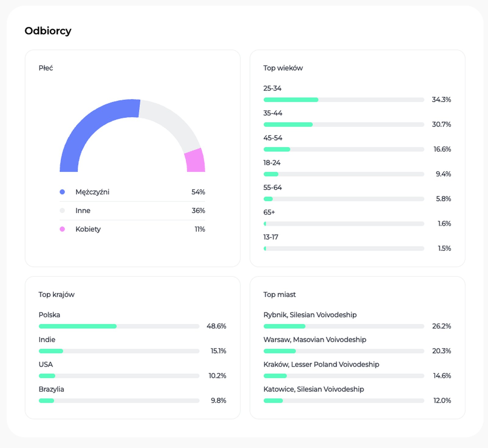488x448 pixels.
Task: Click the 15.1% country value
Action: pos(218,351)
